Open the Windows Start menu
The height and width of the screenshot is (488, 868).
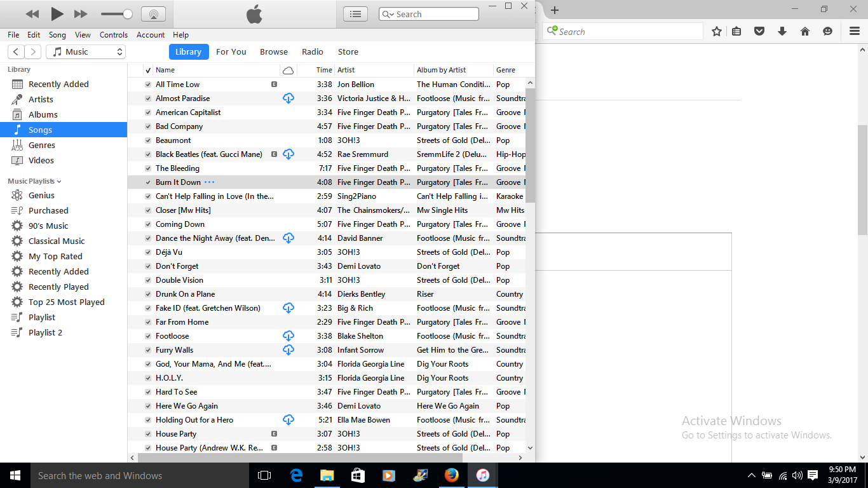click(x=15, y=475)
